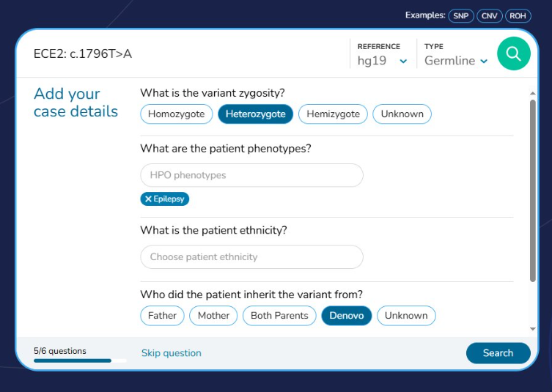Screen dimensions: 552x392
Task: Select Homozygote zygosity option
Action: [177, 114]
